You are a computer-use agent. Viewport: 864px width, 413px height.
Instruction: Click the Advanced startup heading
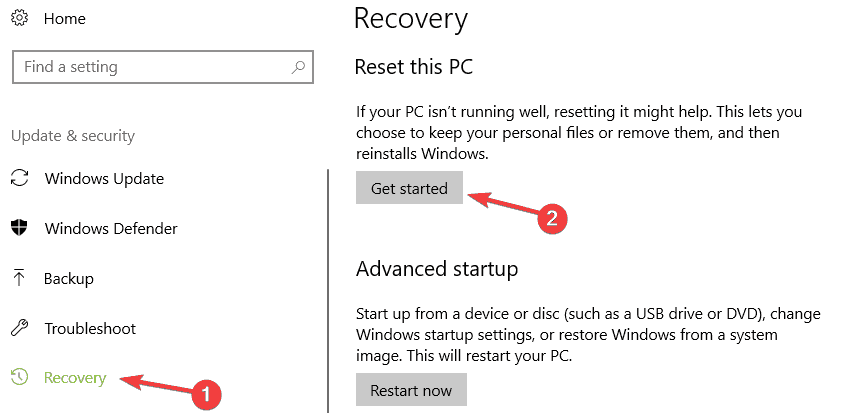pyautogui.click(x=437, y=269)
